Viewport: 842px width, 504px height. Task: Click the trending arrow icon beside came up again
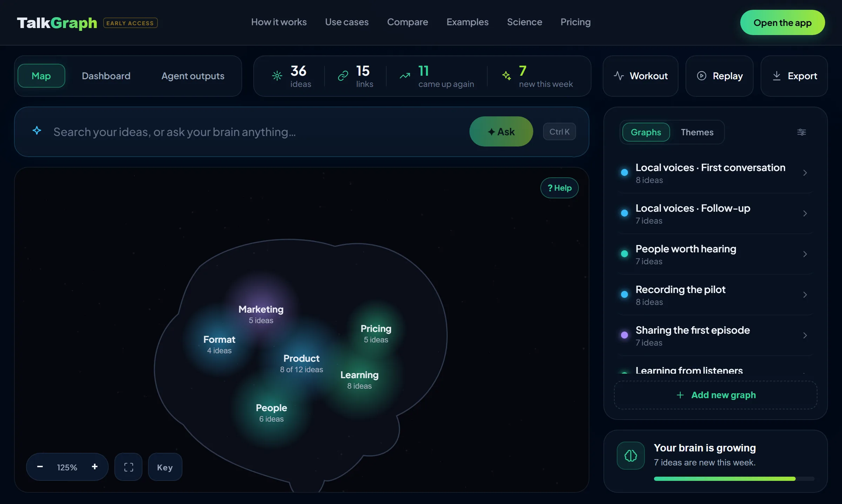[x=405, y=75]
